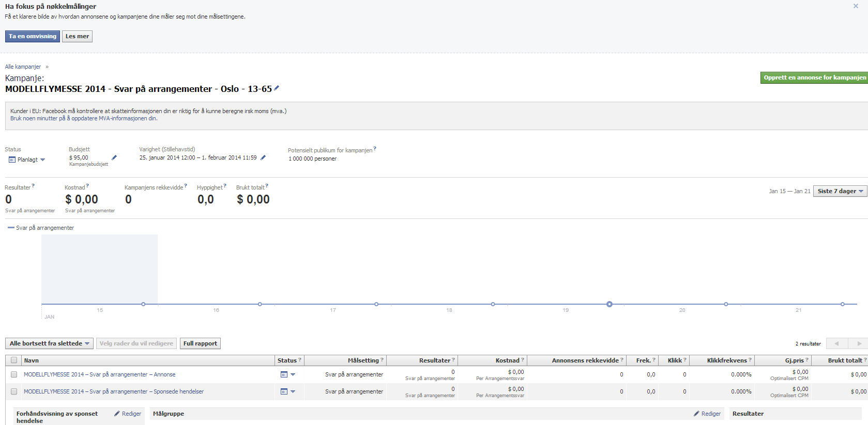The image size is (868, 425).
Task: Open the Siste 7 dager date dropdown
Action: (840, 191)
